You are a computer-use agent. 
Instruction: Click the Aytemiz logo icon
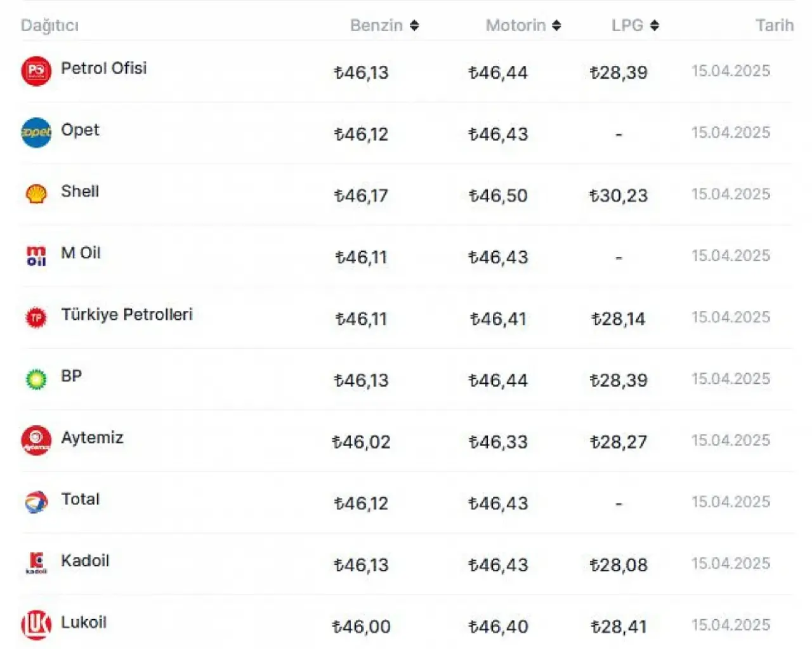pyautogui.click(x=36, y=440)
